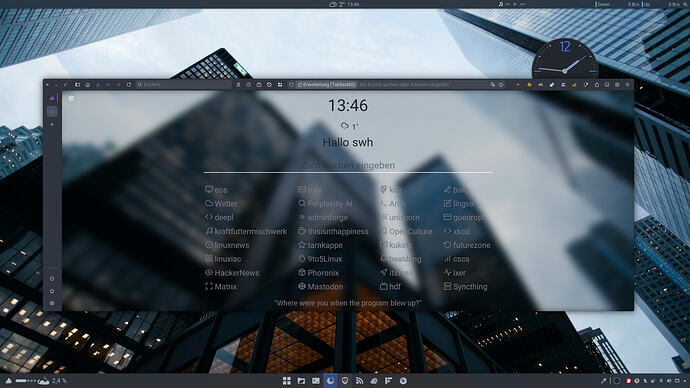Screen dimensions: 690x388
Task: Open the bottom gear icon in the sidebar
Action: 52,303
